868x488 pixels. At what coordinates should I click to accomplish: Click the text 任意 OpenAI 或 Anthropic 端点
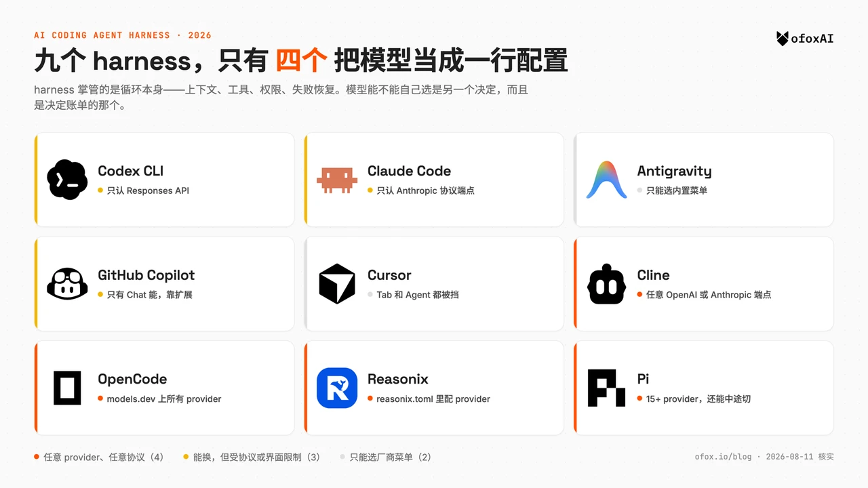click(x=709, y=295)
